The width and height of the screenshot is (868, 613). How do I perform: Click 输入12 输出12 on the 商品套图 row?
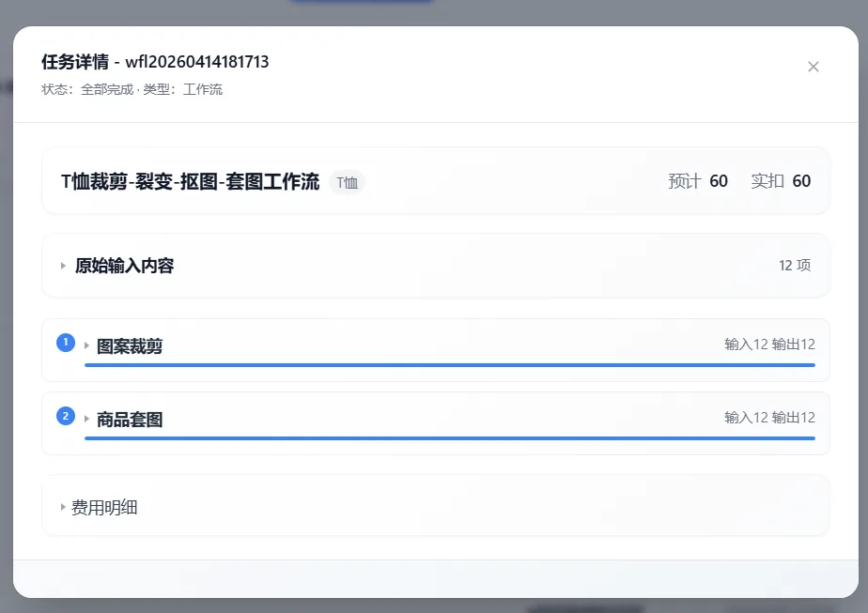pyautogui.click(x=769, y=418)
